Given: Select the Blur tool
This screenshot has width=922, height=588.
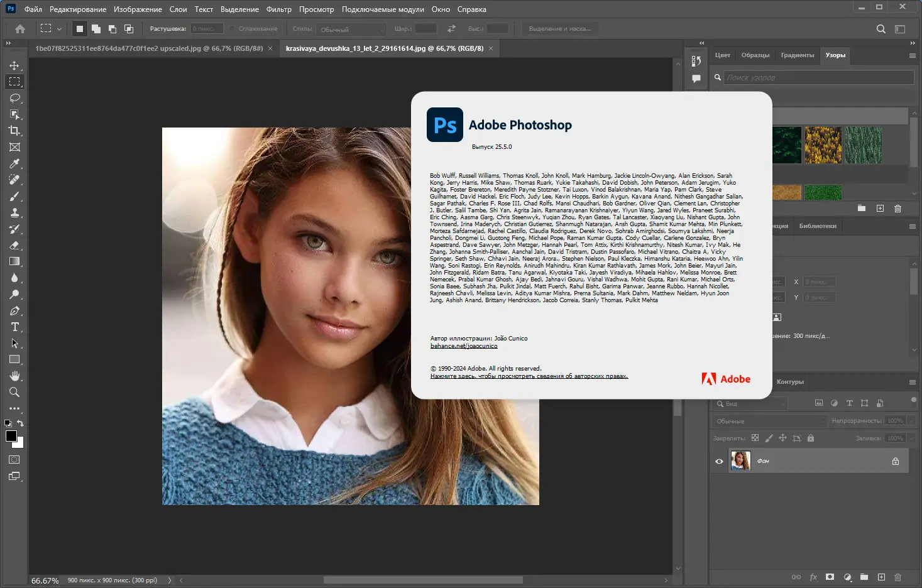Looking at the screenshot, I should (x=14, y=278).
